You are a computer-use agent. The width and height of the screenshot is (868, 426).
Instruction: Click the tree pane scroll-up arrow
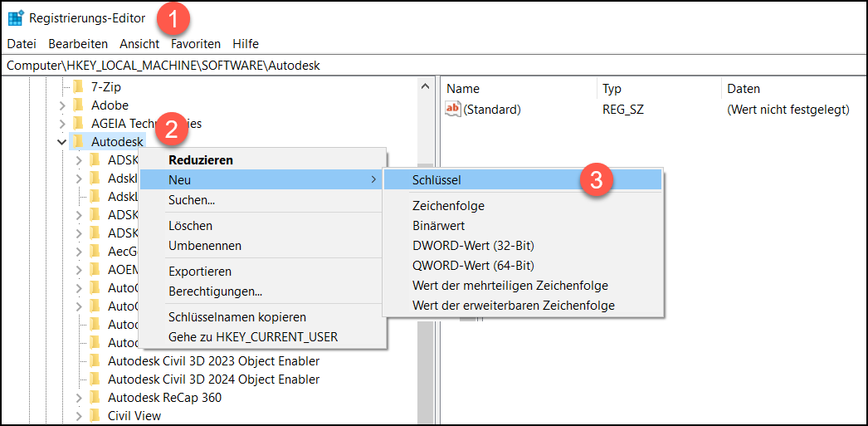[x=426, y=87]
